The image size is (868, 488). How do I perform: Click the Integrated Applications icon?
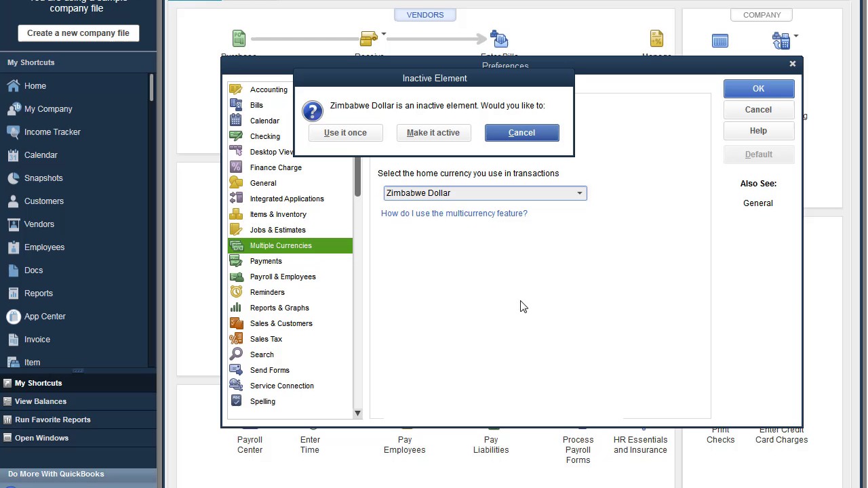[236, 199]
